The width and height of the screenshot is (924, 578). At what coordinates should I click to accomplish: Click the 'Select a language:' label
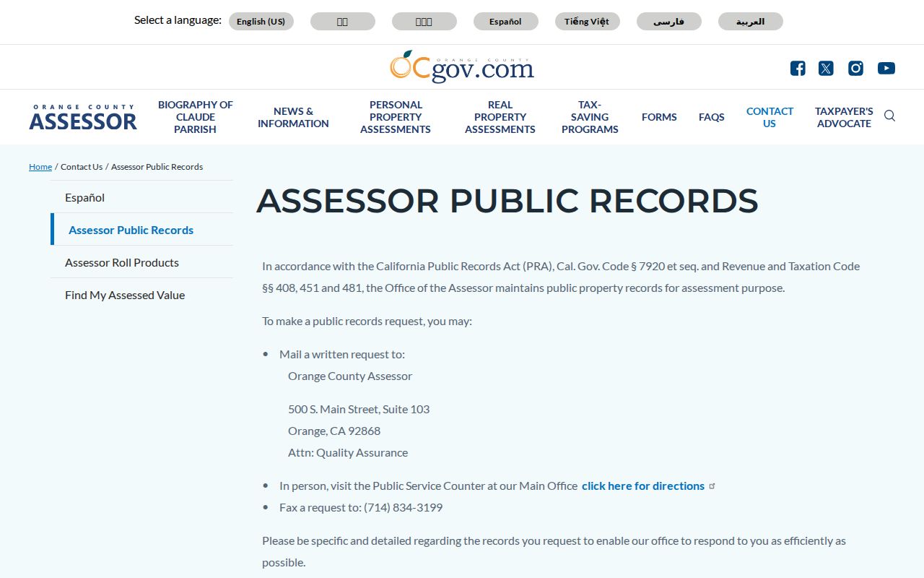point(178,20)
